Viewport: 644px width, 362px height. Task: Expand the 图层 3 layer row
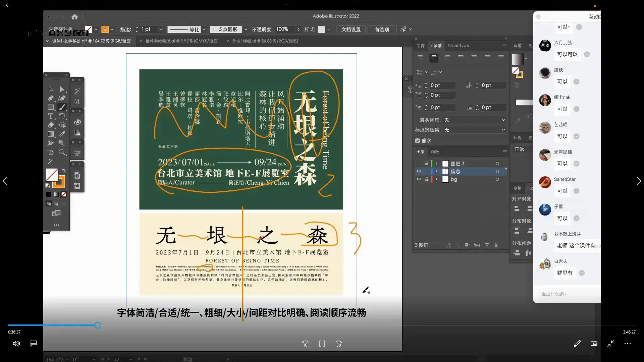pyautogui.click(x=436, y=163)
